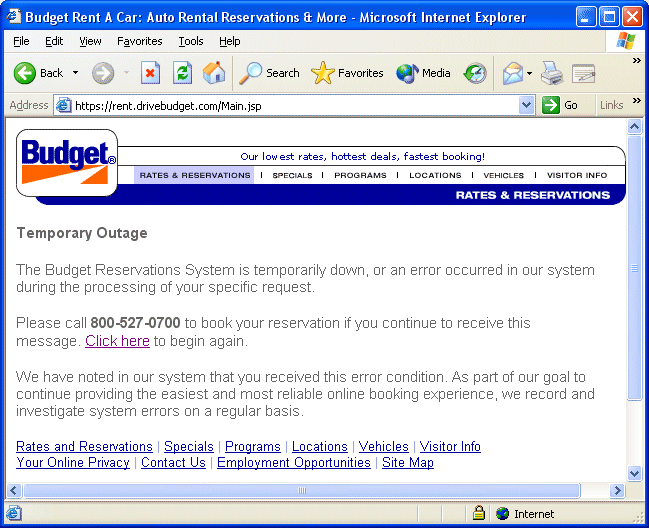Select RATES & RESERVATIONS nav tab
The image size is (649, 528).
pyautogui.click(x=195, y=175)
